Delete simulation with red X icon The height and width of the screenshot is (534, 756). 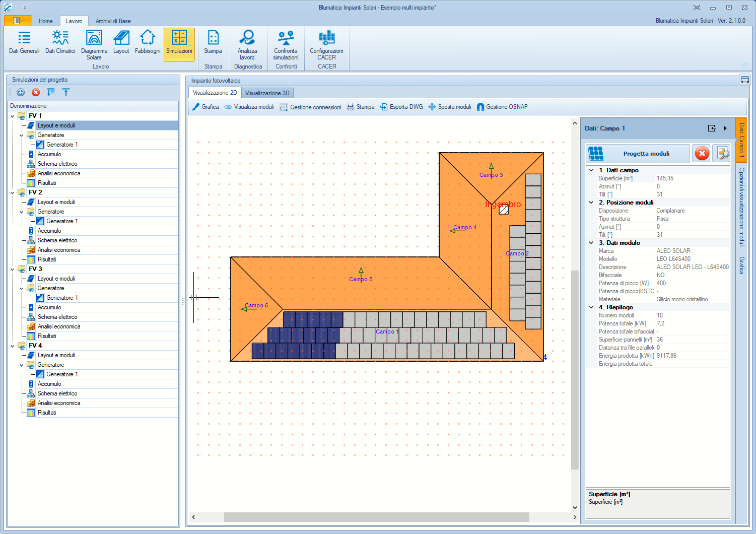pos(36,92)
